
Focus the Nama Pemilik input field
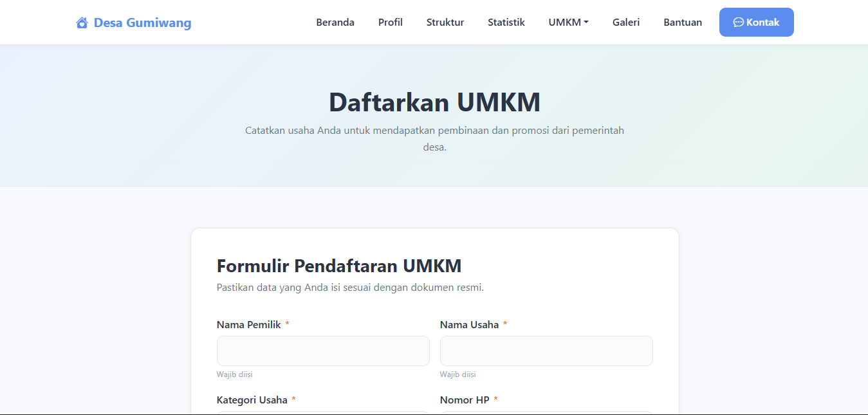click(323, 351)
